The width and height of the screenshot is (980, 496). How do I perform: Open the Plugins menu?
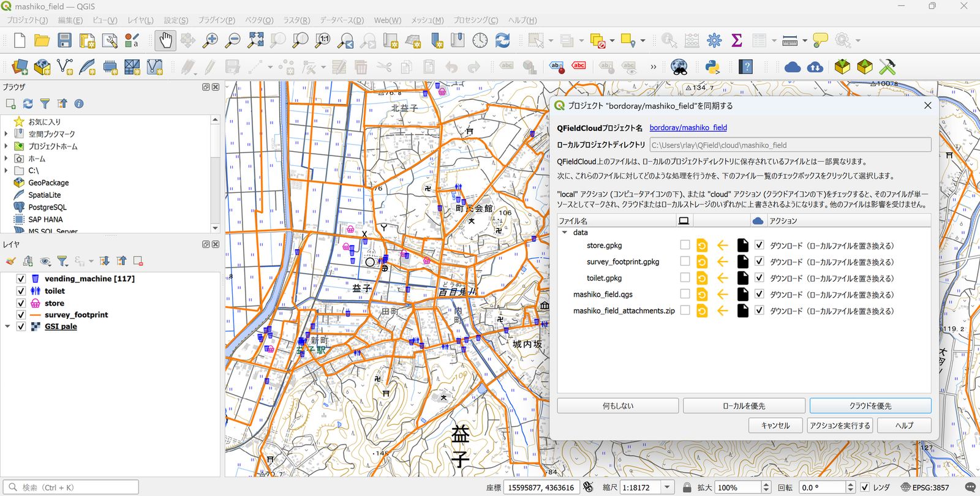click(x=217, y=20)
